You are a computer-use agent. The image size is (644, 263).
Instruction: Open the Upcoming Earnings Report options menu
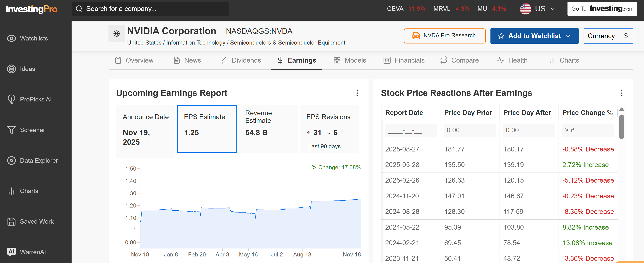357,93
